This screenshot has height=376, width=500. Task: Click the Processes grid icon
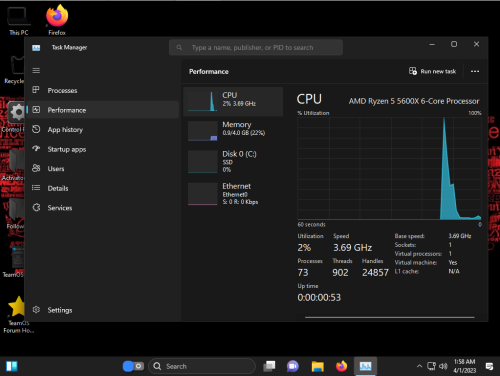click(x=36, y=90)
